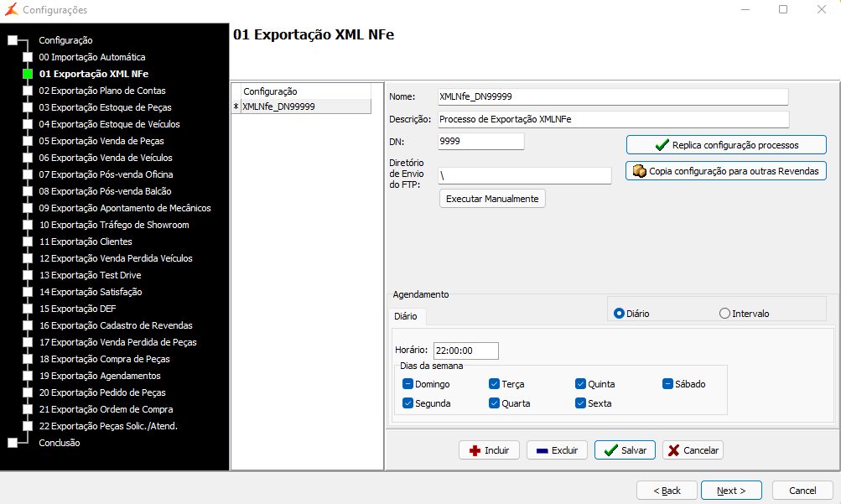841x504 pixels.
Task: Uncheck the Quinta weekday checkbox
Action: pos(580,384)
